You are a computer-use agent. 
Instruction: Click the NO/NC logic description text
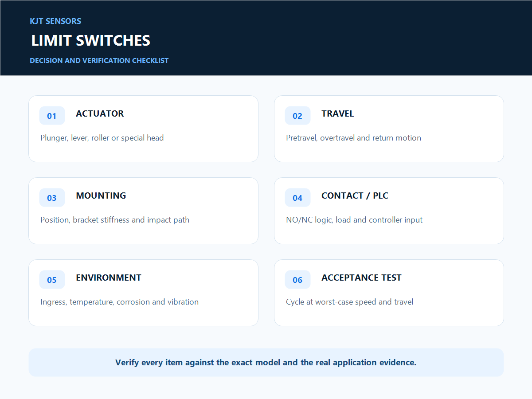tap(354, 220)
